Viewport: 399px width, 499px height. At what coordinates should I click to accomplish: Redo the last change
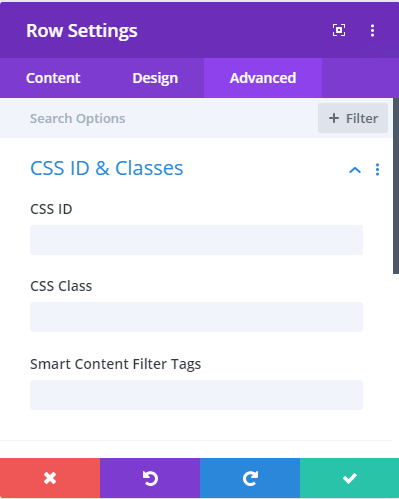pos(250,478)
